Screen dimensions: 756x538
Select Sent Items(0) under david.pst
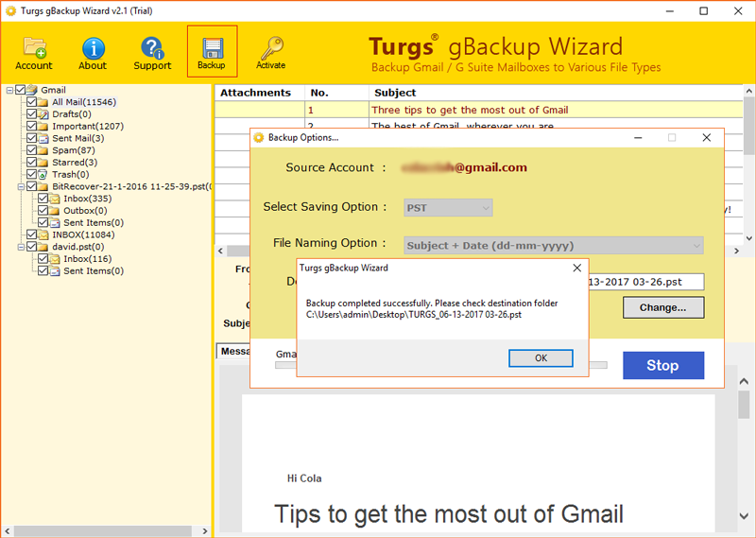[94, 270]
